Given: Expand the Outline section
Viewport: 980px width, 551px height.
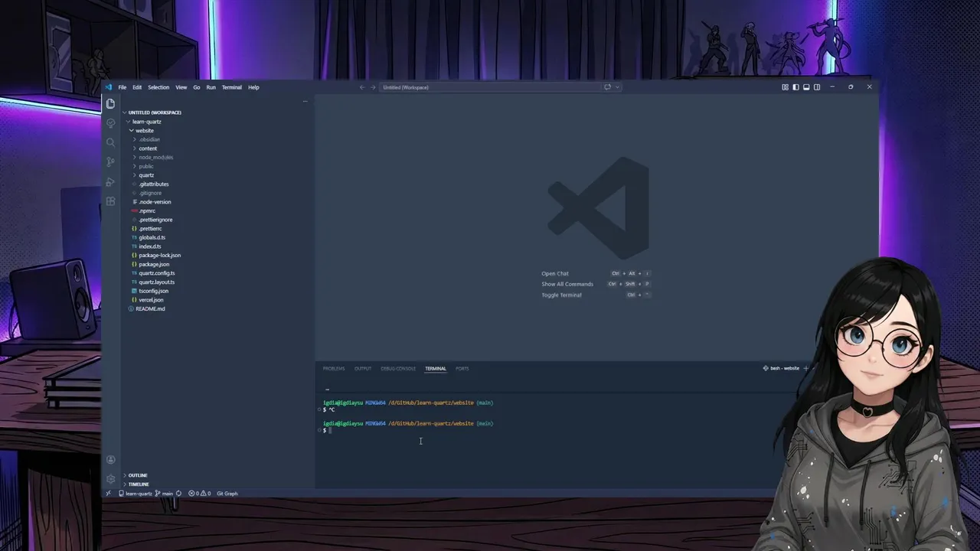Looking at the screenshot, I should click(x=138, y=475).
